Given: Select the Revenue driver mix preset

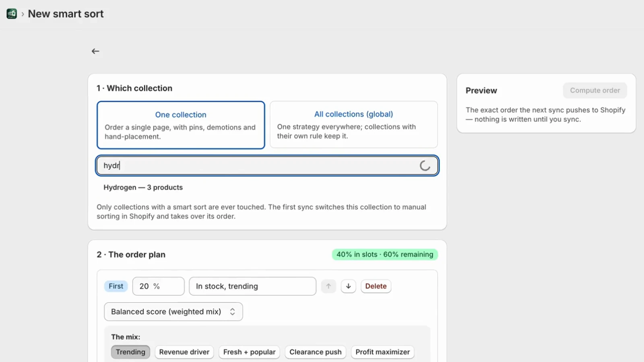Looking at the screenshot, I should coord(184,352).
